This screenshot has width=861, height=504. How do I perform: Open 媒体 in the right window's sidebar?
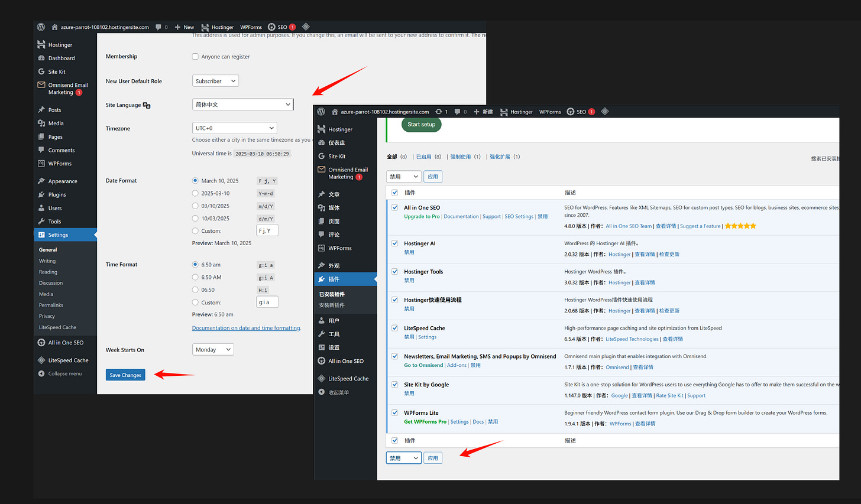(x=334, y=208)
